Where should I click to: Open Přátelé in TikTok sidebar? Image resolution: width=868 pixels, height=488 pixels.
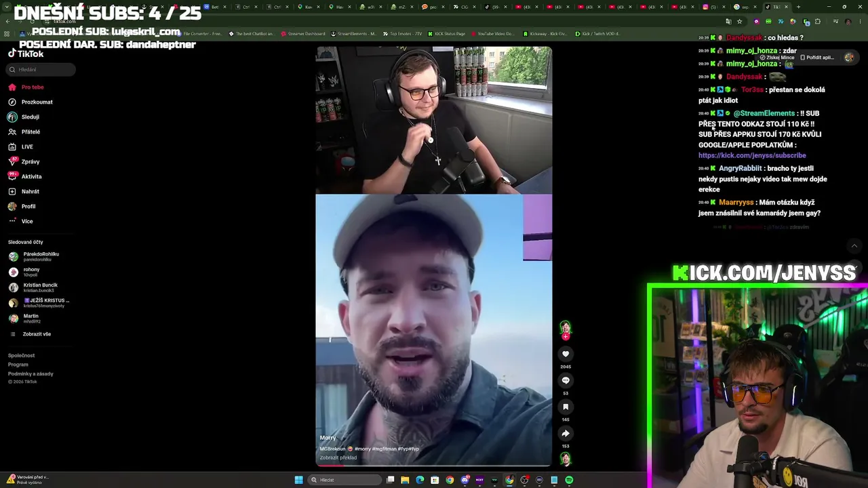point(24,131)
